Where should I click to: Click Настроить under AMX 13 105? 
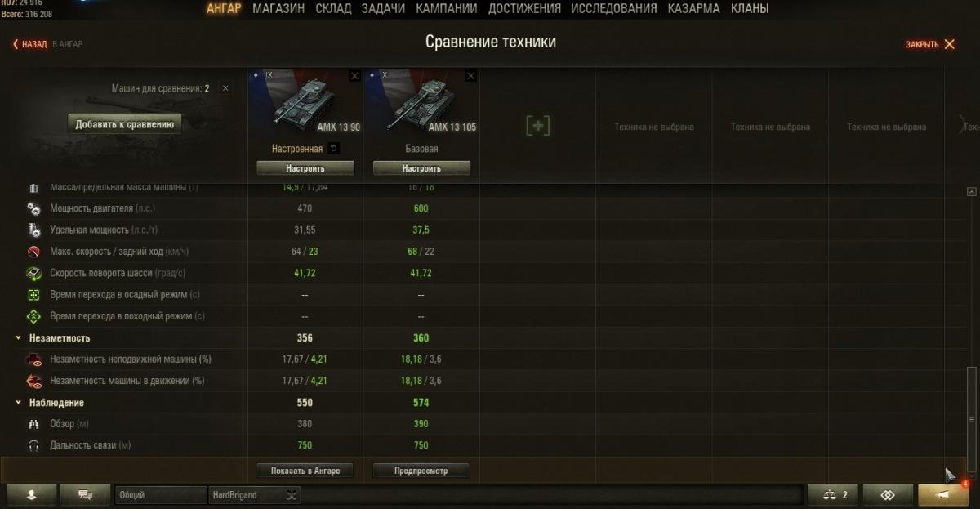(x=421, y=168)
